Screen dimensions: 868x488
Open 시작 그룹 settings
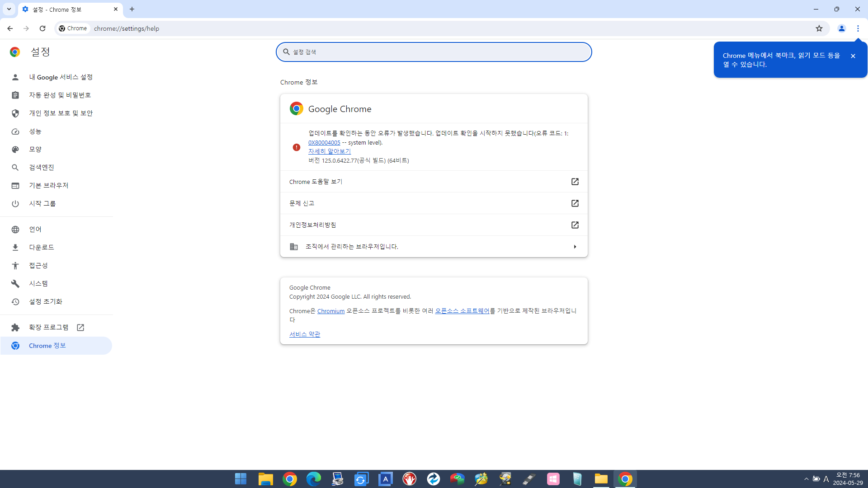click(x=56, y=204)
